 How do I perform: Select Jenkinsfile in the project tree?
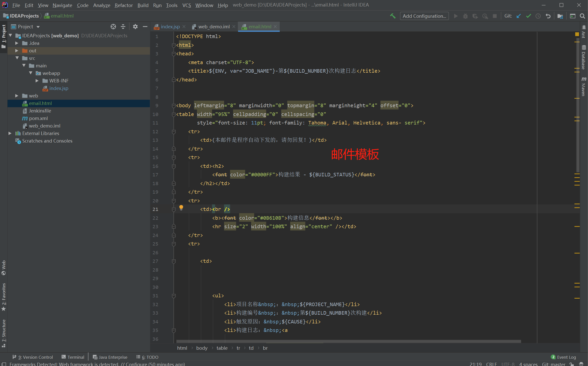pos(40,111)
